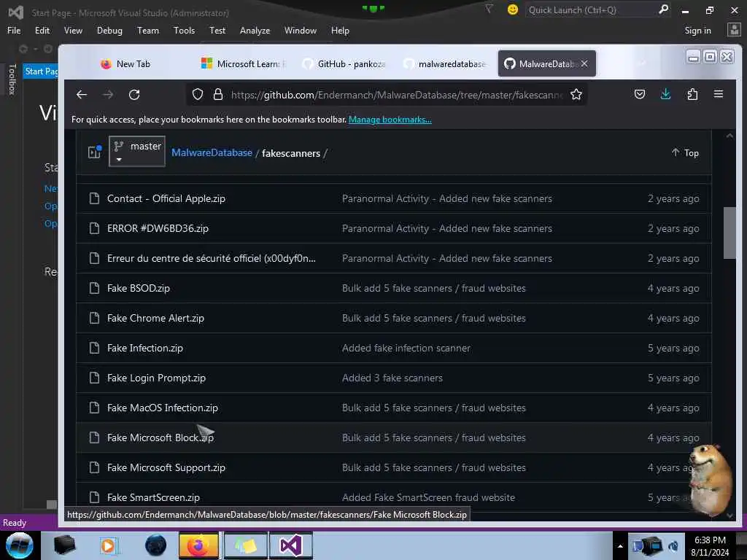Click the Quick Launch search magnifier icon
Viewport: 747px width, 560px height.
(x=663, y=9)
